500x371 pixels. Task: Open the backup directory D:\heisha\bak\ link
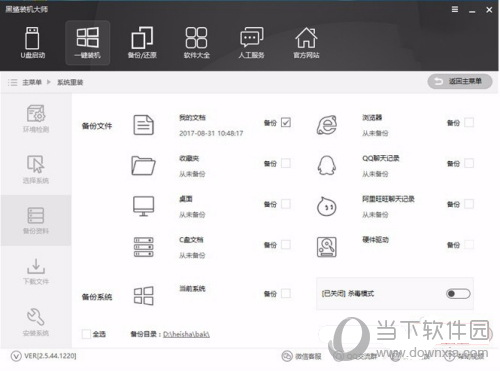186,334
